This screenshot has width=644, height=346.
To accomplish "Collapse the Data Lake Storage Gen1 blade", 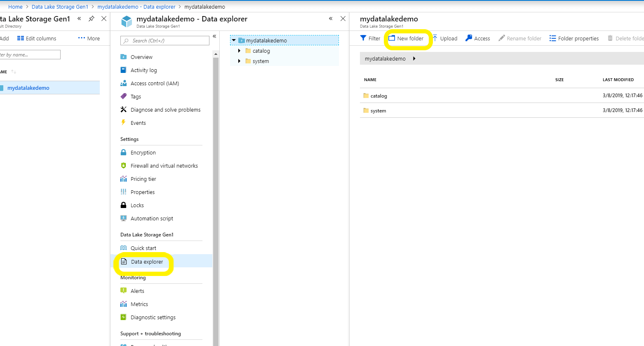I will point(79,19).
